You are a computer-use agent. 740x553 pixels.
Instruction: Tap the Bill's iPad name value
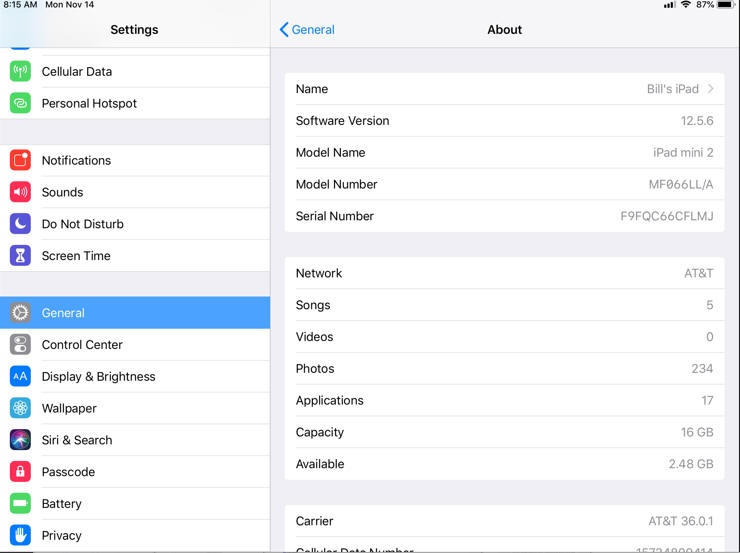(673, 89)
